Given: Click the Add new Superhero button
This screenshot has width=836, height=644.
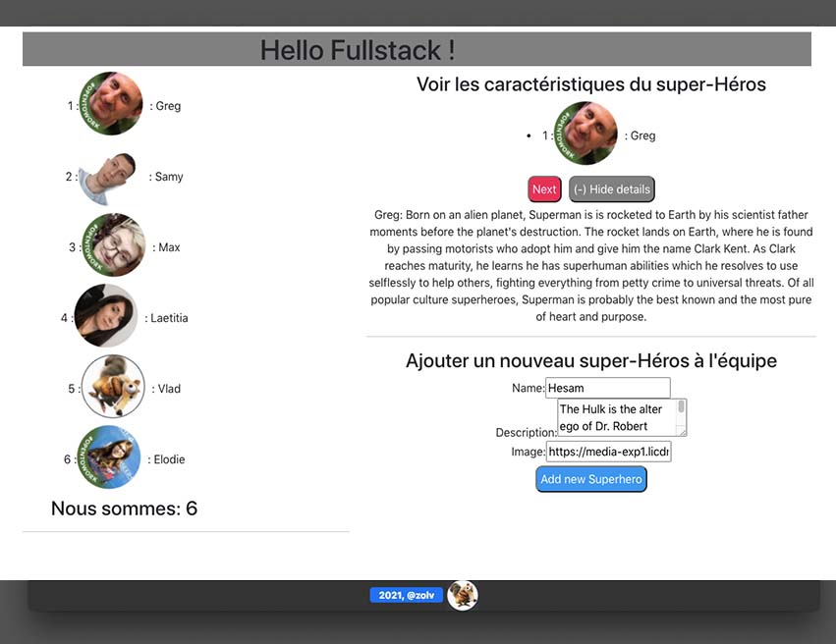Looking at the screenshot, I should [x=591, y=479].
